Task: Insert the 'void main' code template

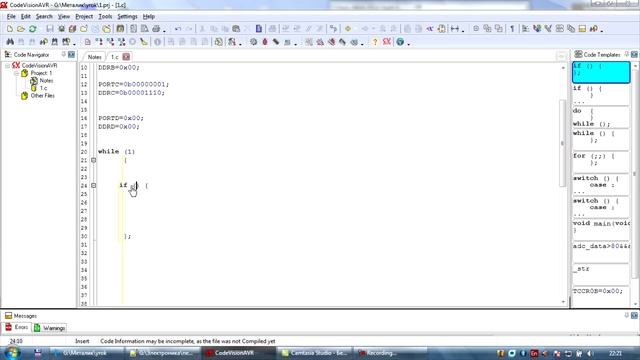Action: (x=601, y=229)
